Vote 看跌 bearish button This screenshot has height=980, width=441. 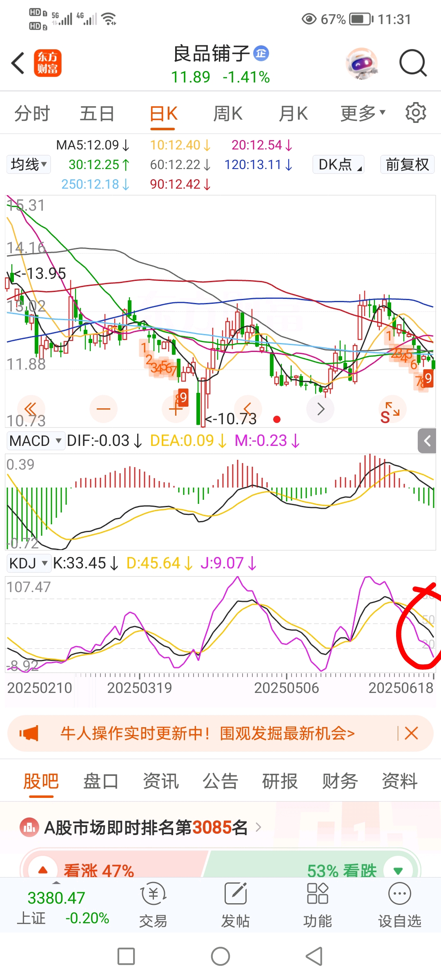point(312,864)
